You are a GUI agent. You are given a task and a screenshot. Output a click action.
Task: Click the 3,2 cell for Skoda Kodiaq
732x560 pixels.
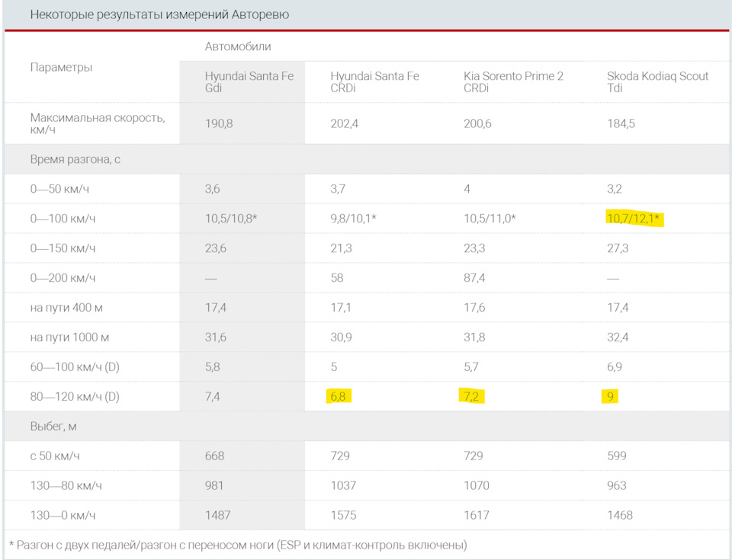coord(615,189)
